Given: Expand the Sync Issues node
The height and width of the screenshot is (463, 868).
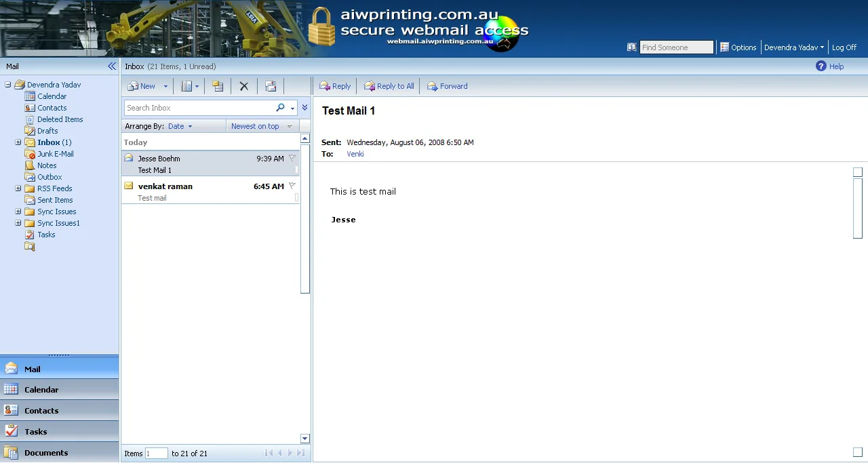Looking at the screenshot, I should pos(18,212).
